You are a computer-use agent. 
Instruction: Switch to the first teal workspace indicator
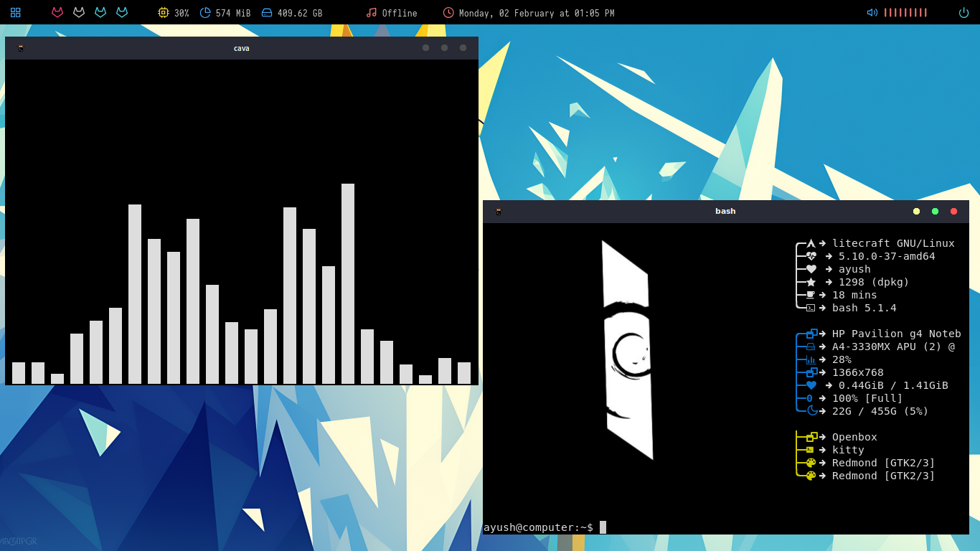100,12
